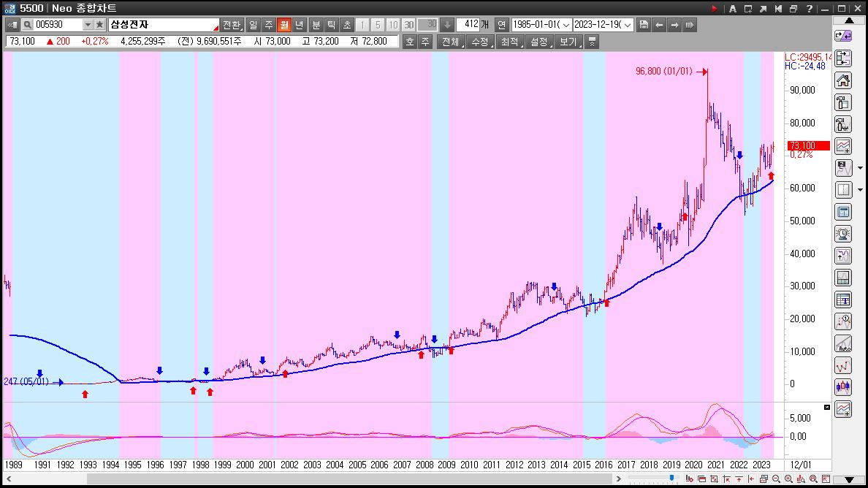Click the home icon in right tool panel
Viewport: 868px width, 488px height.
coord(843,81)
